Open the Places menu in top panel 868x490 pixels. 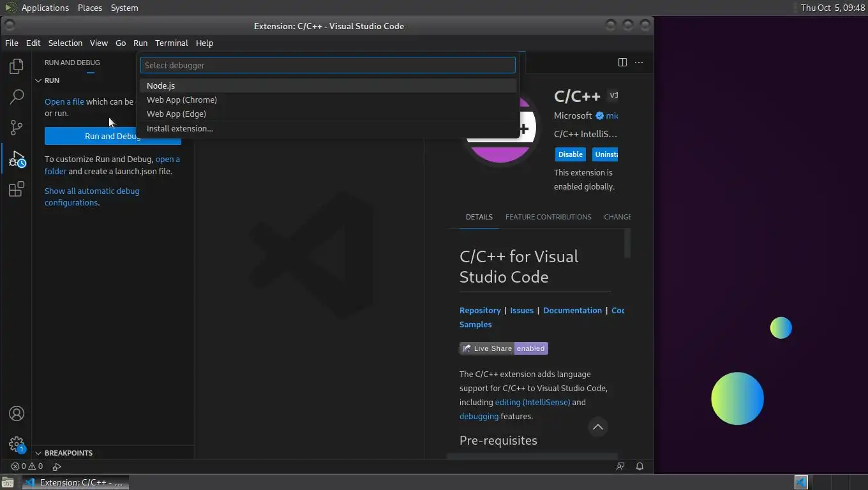coord(90,8)
